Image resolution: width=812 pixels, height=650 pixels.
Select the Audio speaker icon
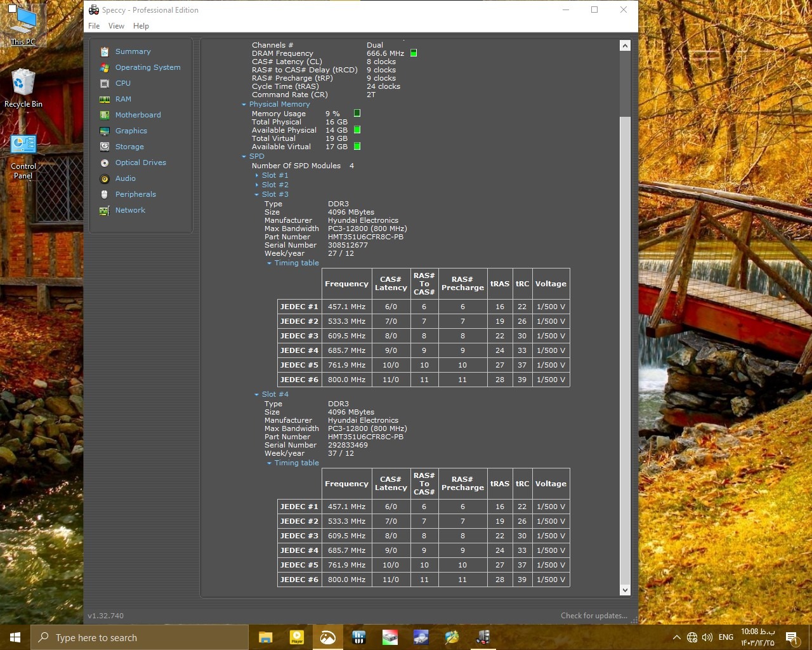coord(105,178)
